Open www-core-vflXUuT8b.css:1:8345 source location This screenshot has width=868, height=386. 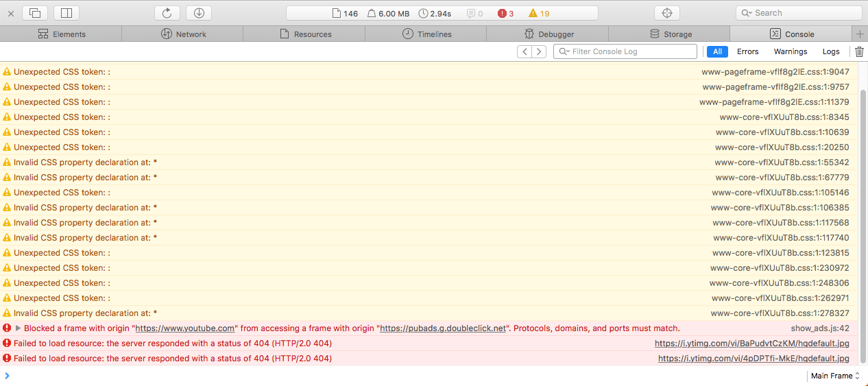[784, 117]
